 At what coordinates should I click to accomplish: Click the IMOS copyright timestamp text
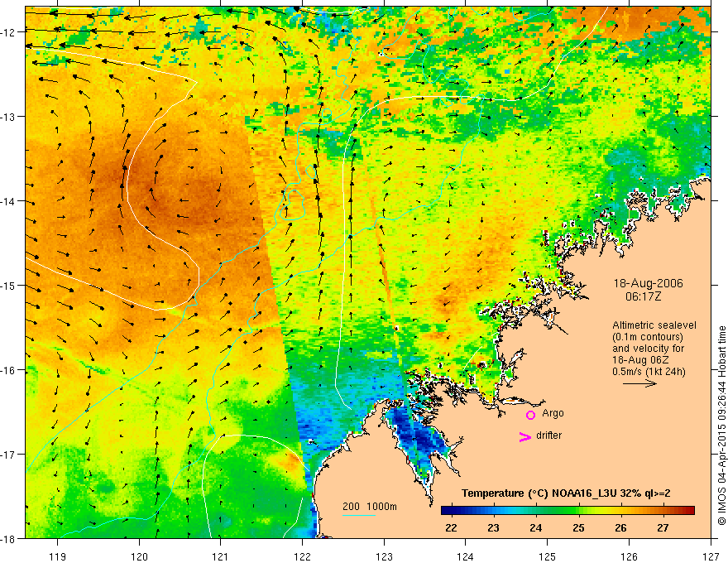click(722, 426)
